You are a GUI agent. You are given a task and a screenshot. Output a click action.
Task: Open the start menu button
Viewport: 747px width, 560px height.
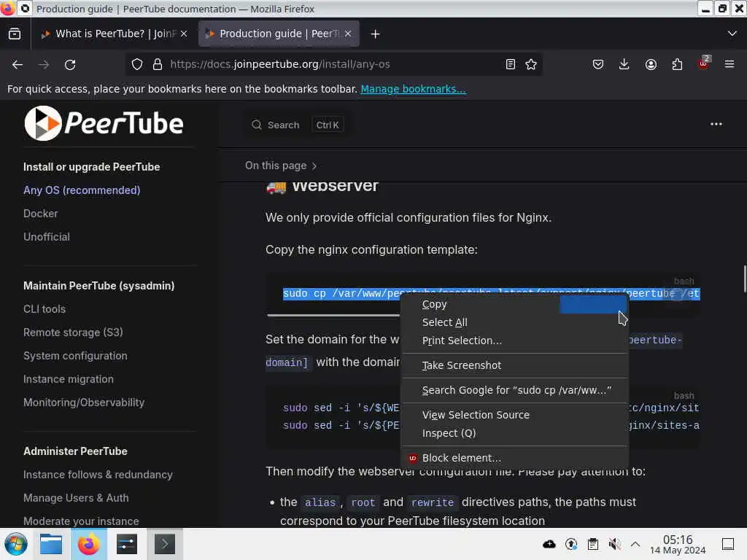(x=16, y=544)
